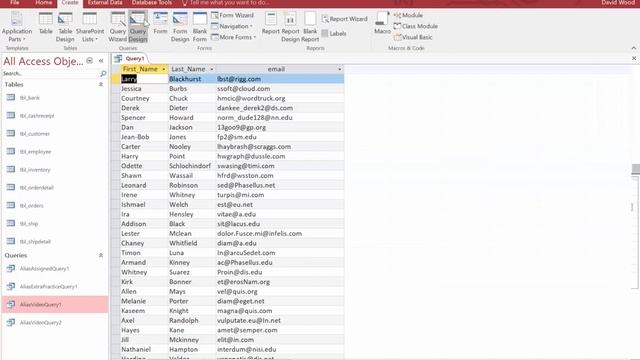Create a new Form

point(160,24)
